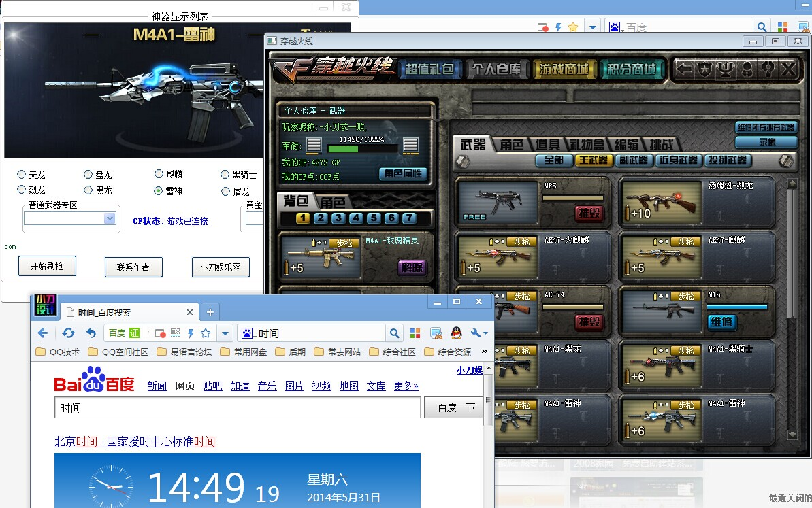Click 汤姆逊-烈龙 weapon thumbnail
This screenshot has height=508, width=812.
662,204
